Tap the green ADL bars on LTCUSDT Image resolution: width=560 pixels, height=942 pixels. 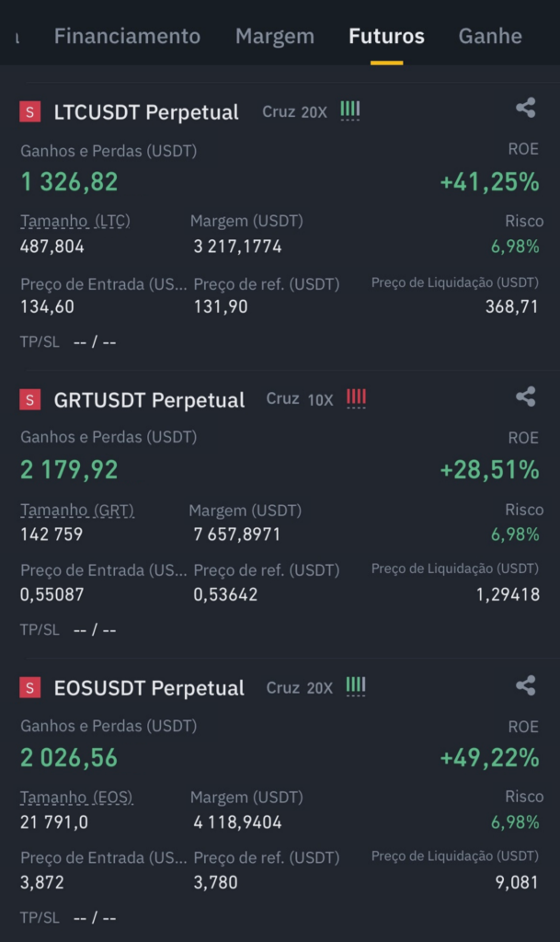coord(350,110)
